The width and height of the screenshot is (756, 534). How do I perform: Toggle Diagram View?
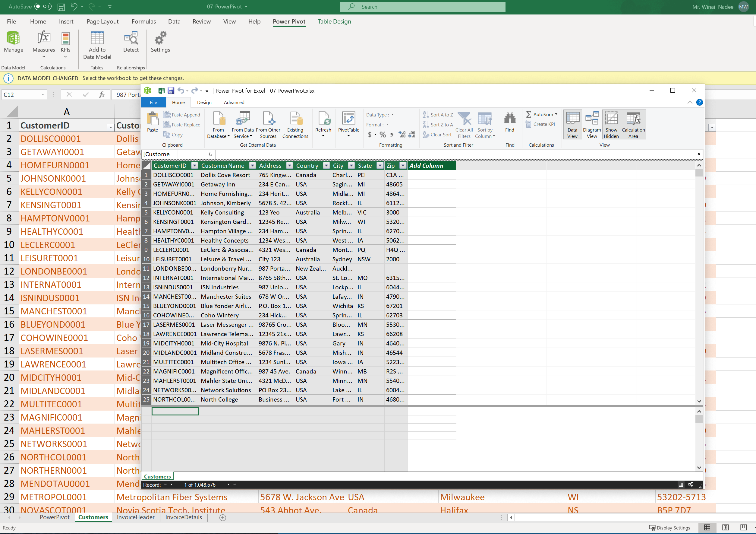click(592, 124)
